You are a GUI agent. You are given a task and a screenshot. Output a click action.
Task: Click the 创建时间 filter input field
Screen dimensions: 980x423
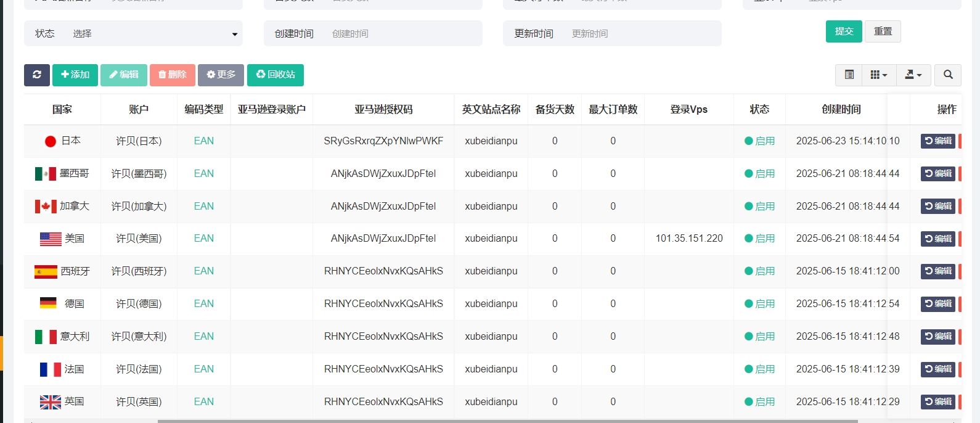coord(401,34)
